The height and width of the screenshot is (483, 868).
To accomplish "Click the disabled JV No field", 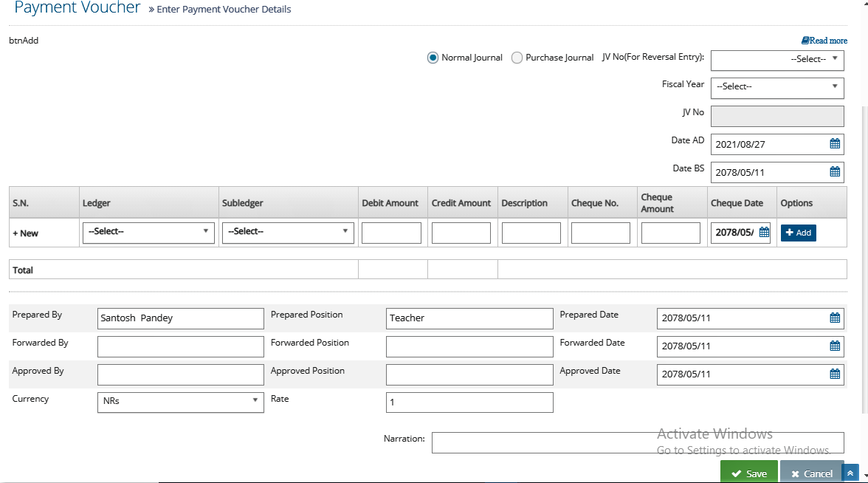I will tap(777, 117).
